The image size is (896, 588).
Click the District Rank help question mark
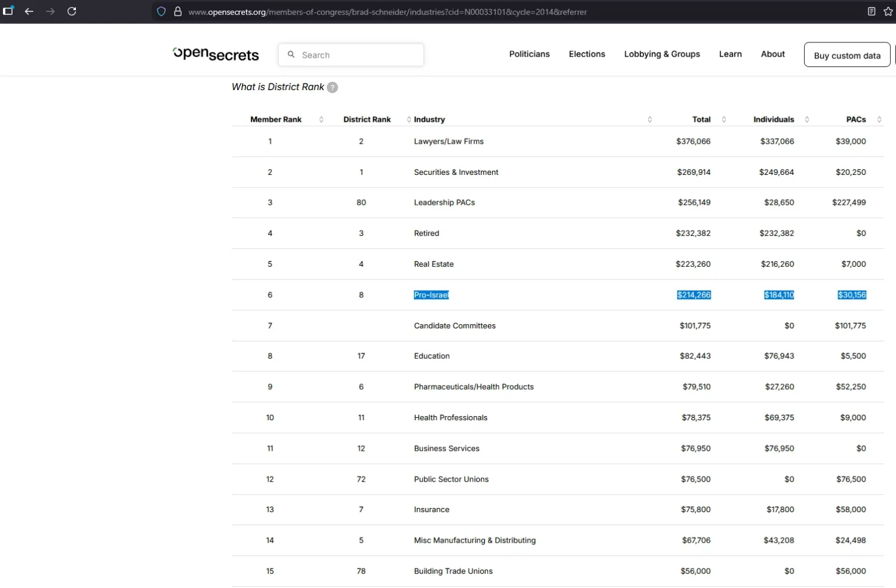tap(333, 87)
